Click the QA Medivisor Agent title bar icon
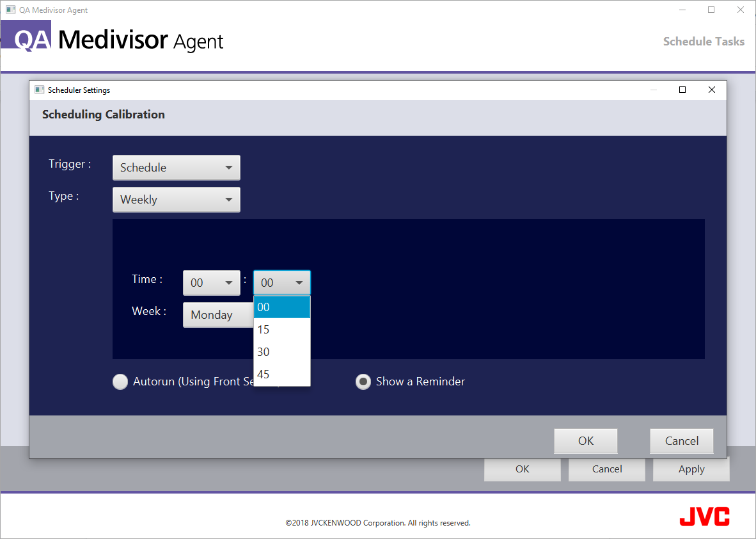Viewport: 756px width, 539px height. [x=11, y=10]
